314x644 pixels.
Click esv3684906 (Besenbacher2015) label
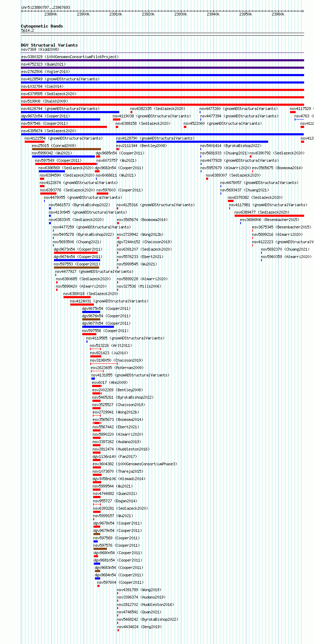point(270,220)
